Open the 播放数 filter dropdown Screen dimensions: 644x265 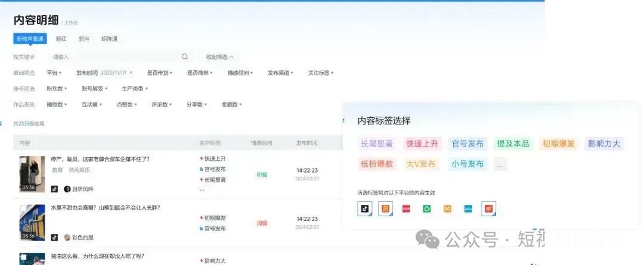[57, 104]
